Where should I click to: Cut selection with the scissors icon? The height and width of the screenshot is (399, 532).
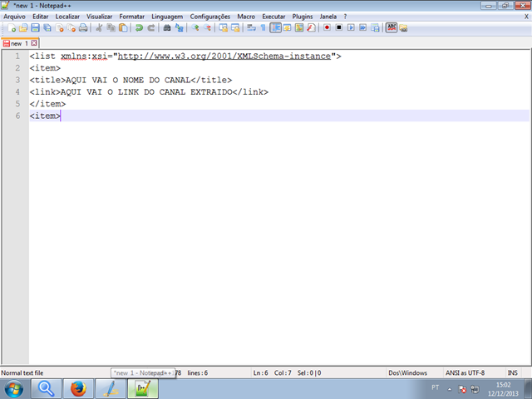click(99, 27)
